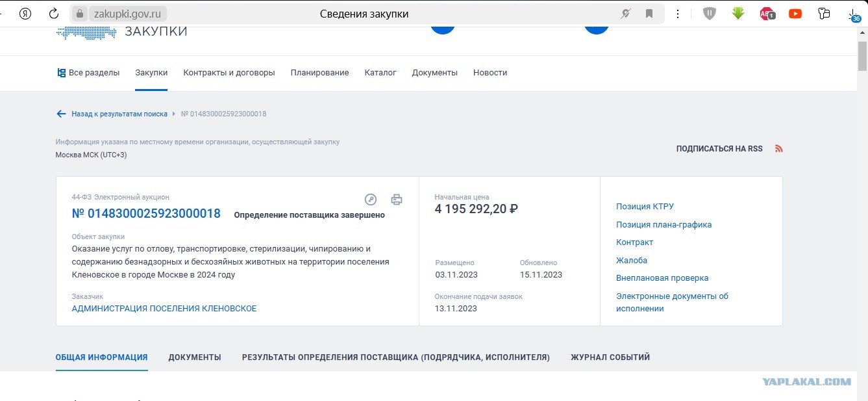868x401 pixels.
Task: Click the padlock security icon in address bar
Action: coord(80,14)
